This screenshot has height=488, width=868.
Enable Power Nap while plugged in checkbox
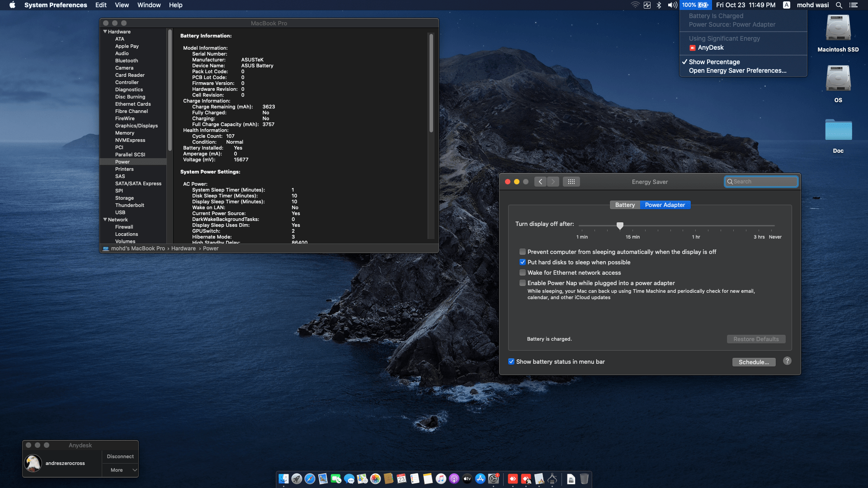[x=523, y=283]
